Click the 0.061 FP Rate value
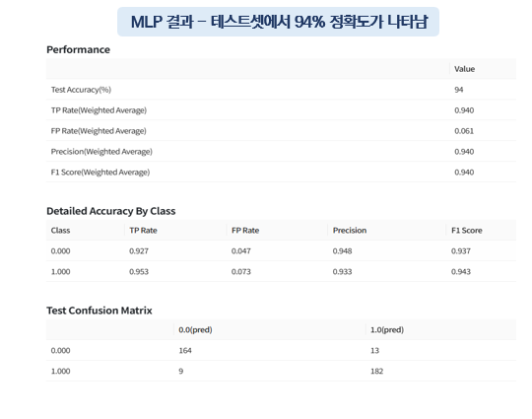Viewport: 532px width, 419px height. pos(464,131)
